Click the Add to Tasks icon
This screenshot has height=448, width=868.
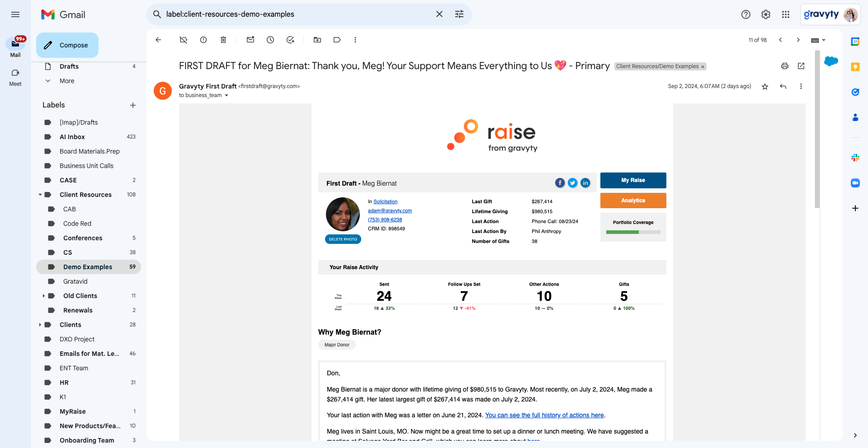tap(290, 40)
